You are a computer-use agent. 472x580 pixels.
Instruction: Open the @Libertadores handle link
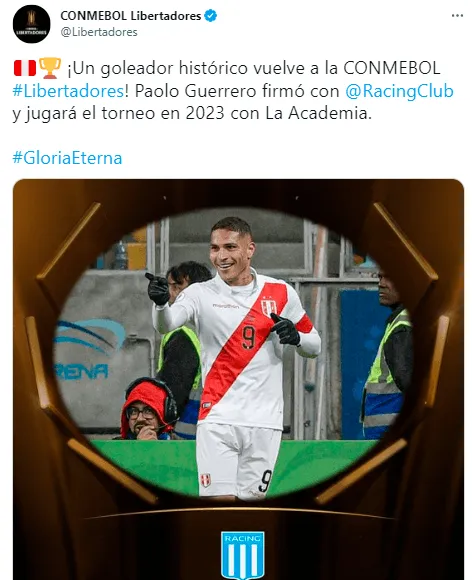tap(99, 32)
